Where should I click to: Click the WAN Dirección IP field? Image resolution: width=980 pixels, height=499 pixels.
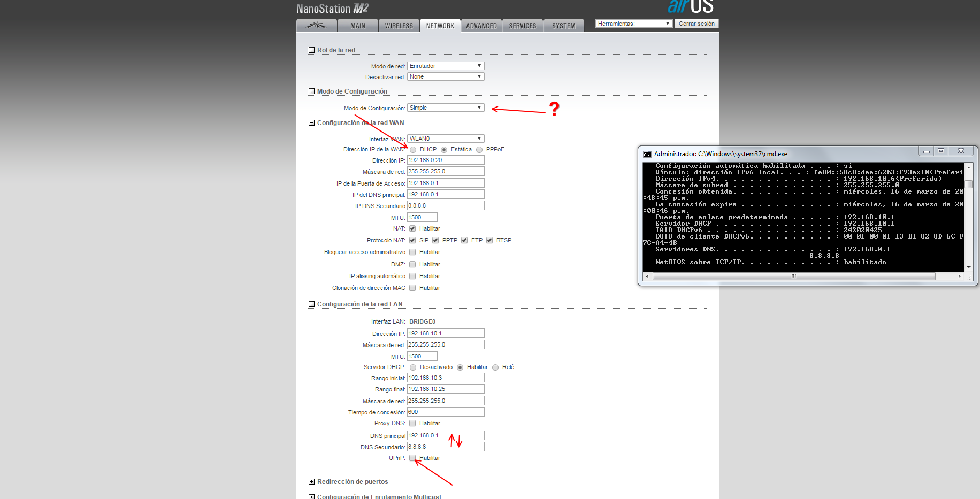[x=446, y=160]
